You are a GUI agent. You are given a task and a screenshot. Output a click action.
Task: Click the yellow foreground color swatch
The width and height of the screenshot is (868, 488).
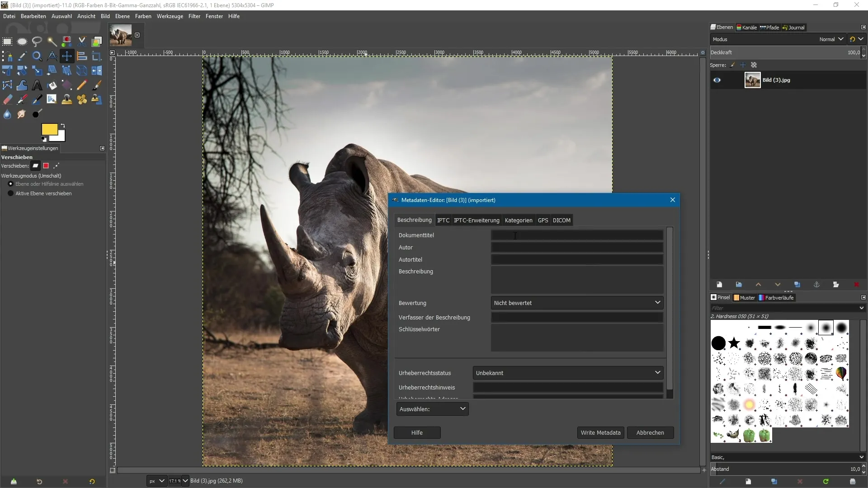coord(49,129)
